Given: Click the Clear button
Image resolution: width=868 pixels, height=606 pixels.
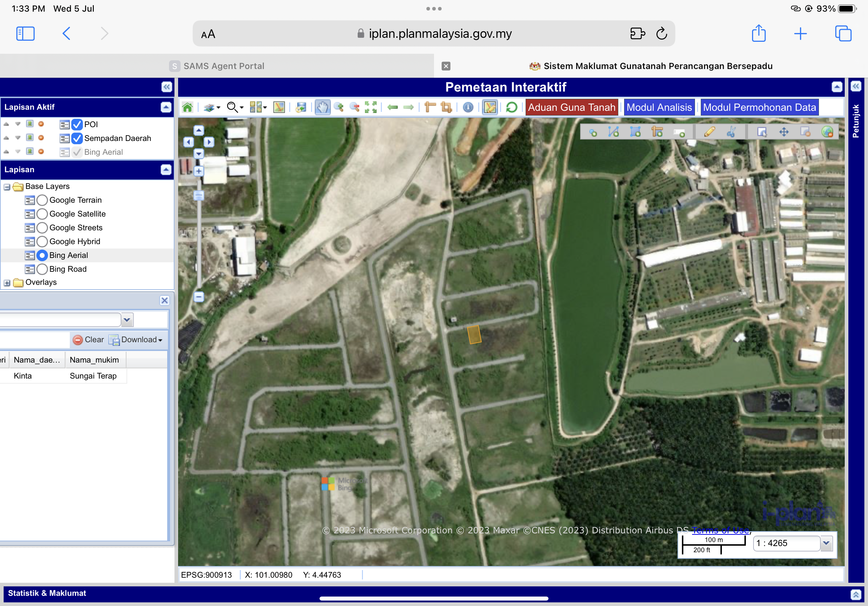Looking at the screenshot, I should [x=88, y=340].
